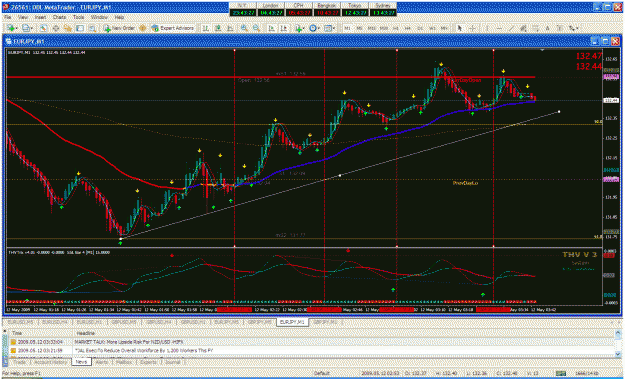
Task: Open the Charts menu
Action: [59, 18]
